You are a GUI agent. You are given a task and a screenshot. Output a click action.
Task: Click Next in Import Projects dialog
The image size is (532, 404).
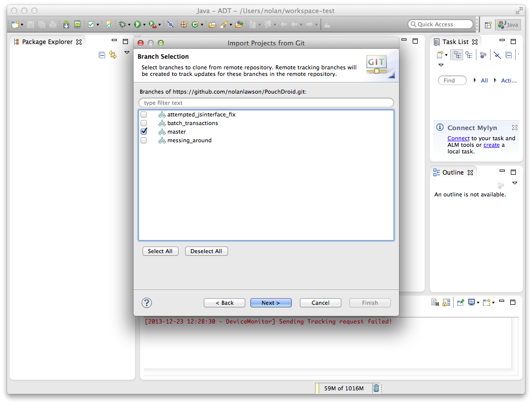[x=271, y=303]
